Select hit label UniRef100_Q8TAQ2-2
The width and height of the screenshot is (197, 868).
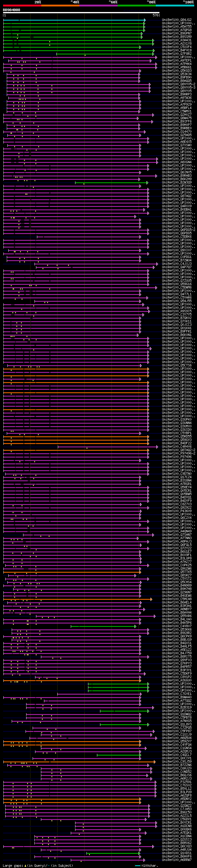click(179, 450)
